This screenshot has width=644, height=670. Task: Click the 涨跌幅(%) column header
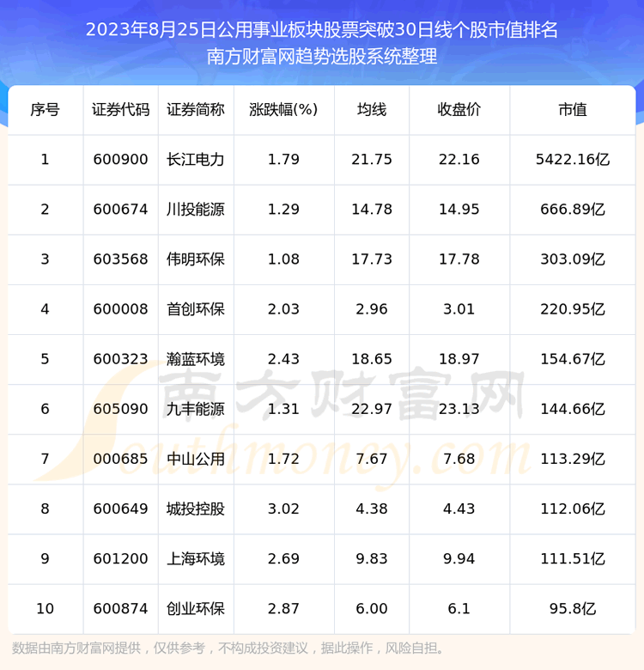(283, 110)
